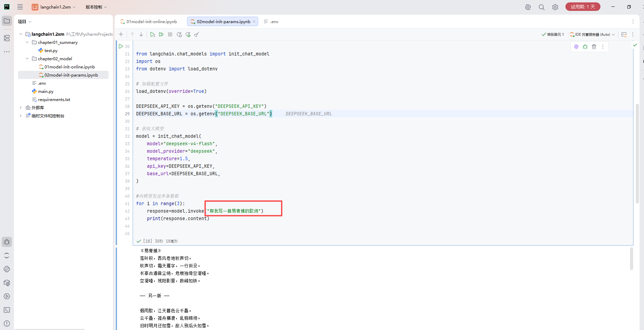Open the Structure tool window icon
This screenshot has height=330, width=644.
pyautogui.click(x=7, y=38)
